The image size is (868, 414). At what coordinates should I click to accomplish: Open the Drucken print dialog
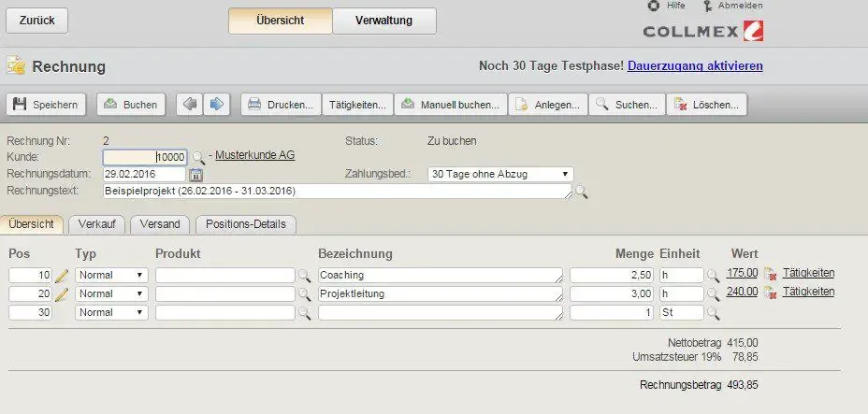(281, 105)
